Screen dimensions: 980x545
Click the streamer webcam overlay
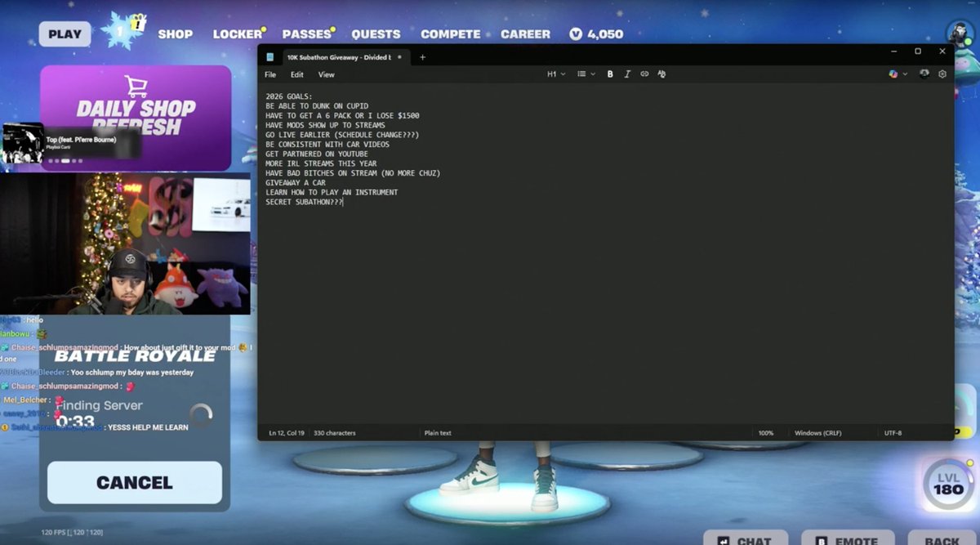(125, 243)
